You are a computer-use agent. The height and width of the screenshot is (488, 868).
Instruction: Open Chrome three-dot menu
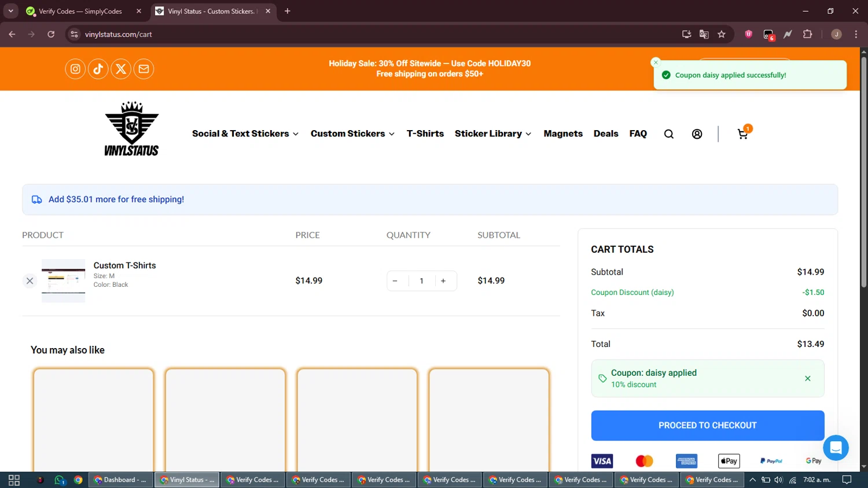coord(856,34)
